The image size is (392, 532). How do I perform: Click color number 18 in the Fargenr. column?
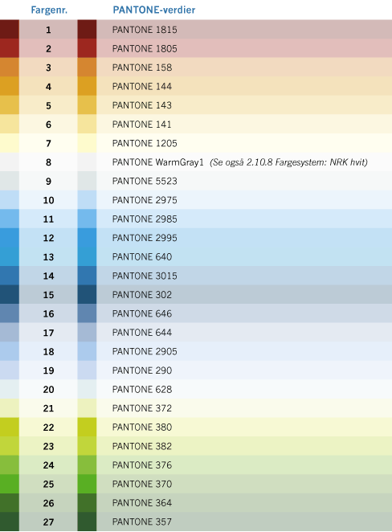coord(48,352)
